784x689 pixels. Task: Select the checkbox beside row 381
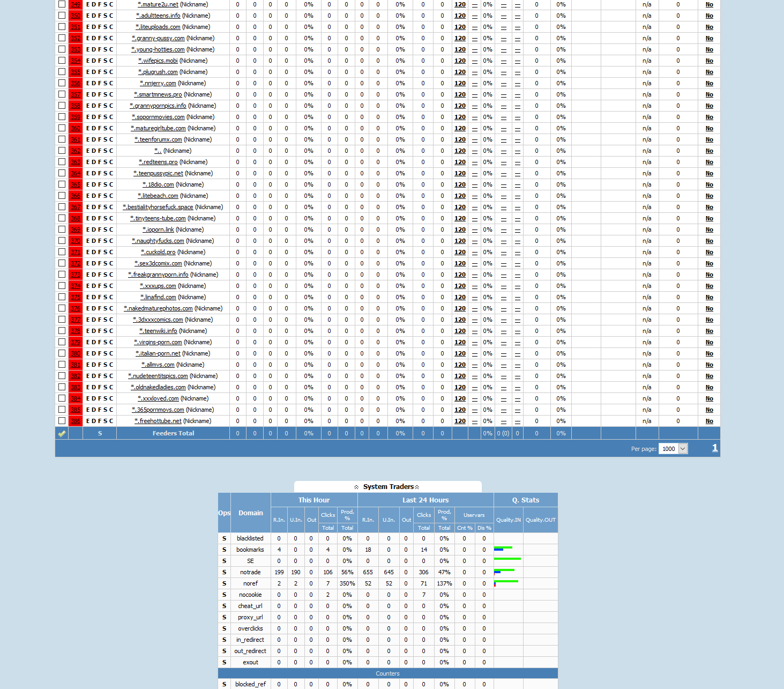coord(62,365)
